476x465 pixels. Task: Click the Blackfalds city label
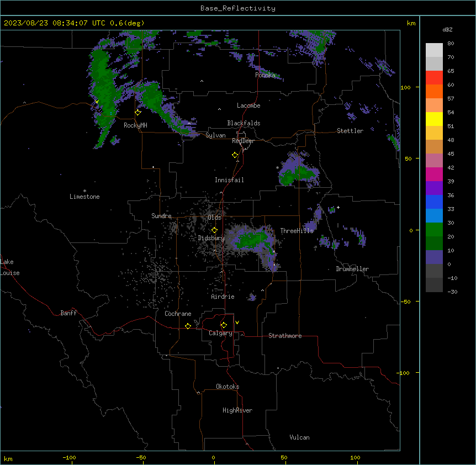244,123
